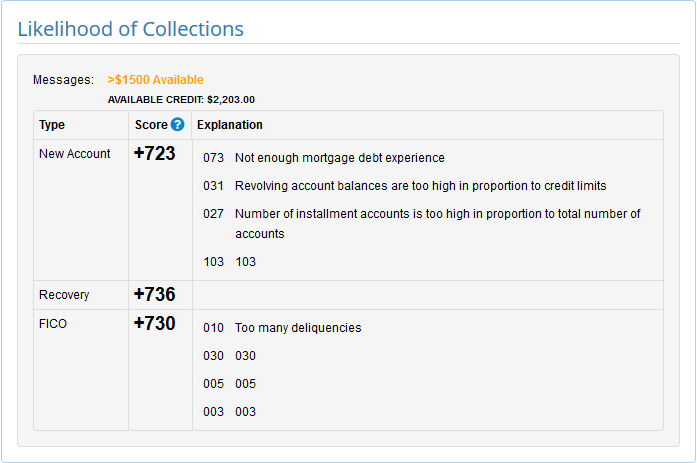Click the +730 FICO score

[x=154, y=324]
